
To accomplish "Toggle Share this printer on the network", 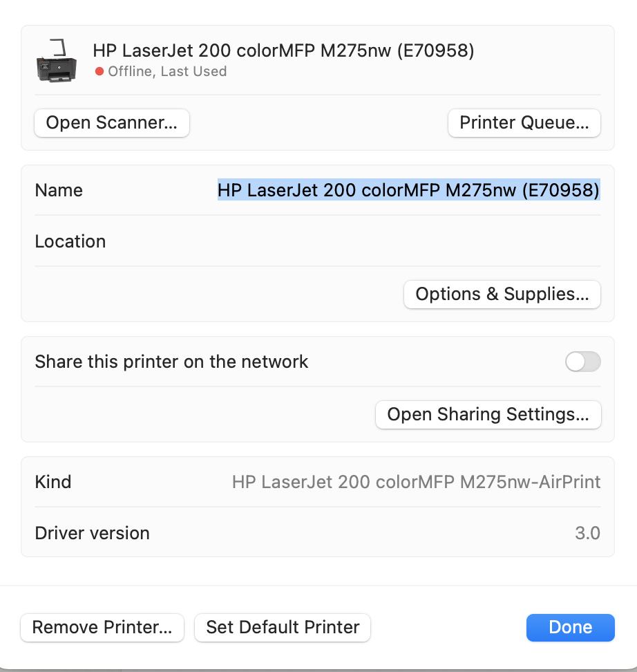I will pos(582,362).
